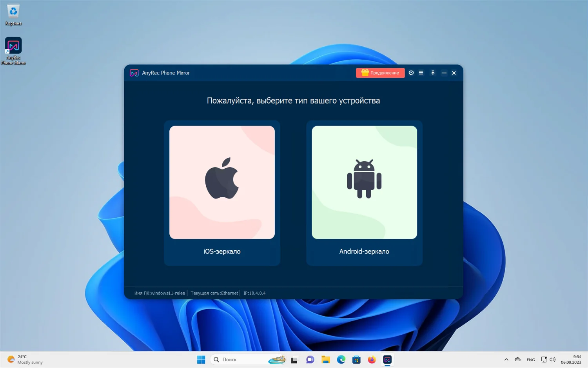Screen dimensions: 588x368
Task: Click the AnyRec Phone Mirror logo icon
Action: (x=134, y=73)
